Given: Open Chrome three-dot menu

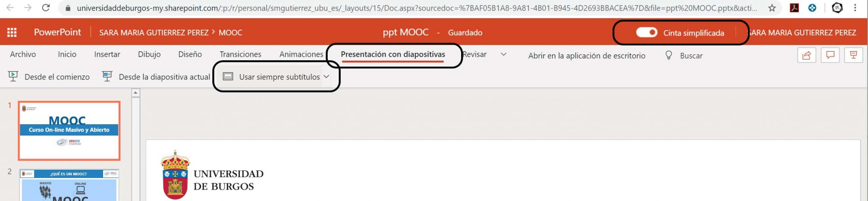Looking at the screenshot, I should click(x=855, y=8).
